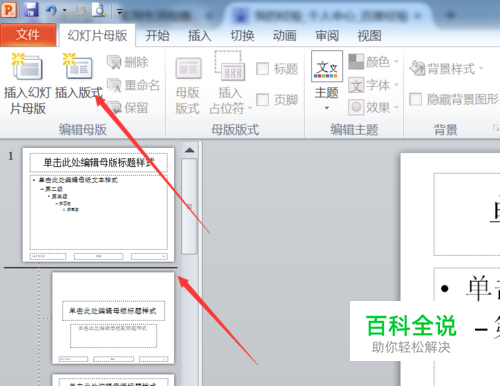Open the 颜色 theme colors swatch

pyautogui.click(x=356, y=62)
